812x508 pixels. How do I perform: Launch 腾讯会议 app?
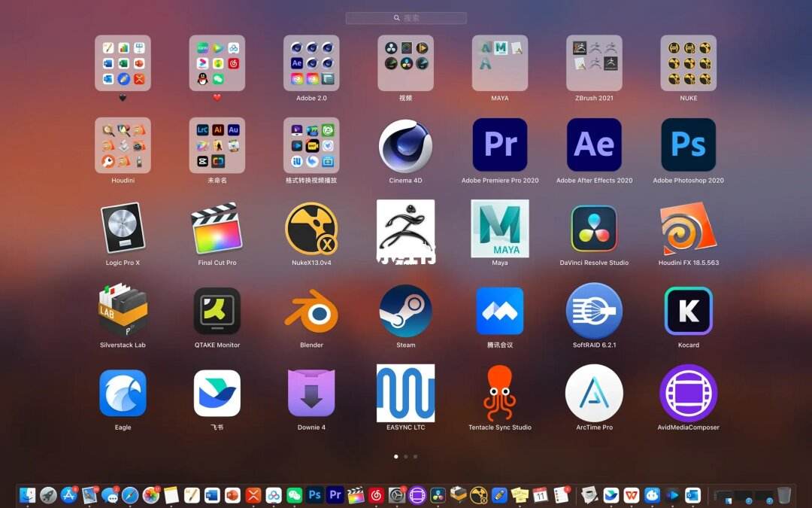500,311
